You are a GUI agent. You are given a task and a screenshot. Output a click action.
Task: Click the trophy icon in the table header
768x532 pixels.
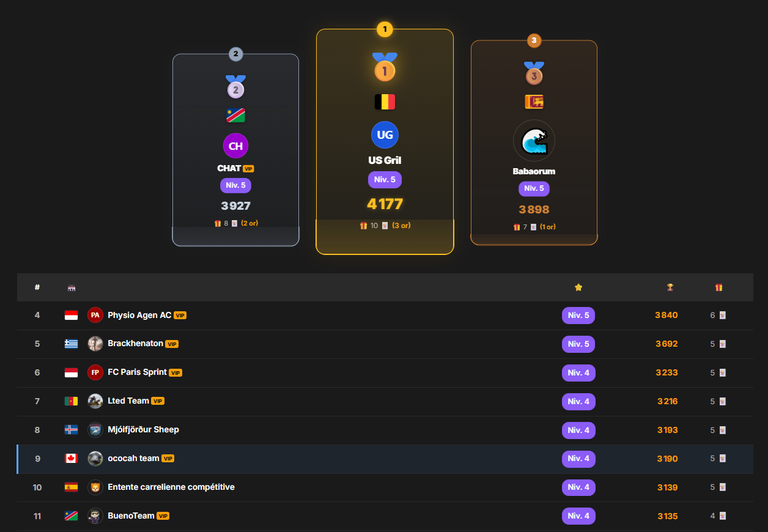pos(670,287)
